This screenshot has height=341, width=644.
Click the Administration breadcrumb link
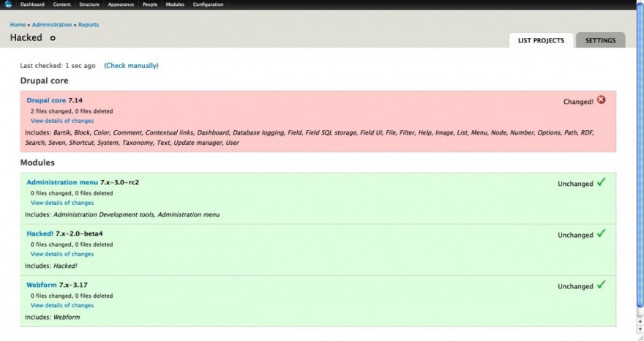tap(52, 25)
